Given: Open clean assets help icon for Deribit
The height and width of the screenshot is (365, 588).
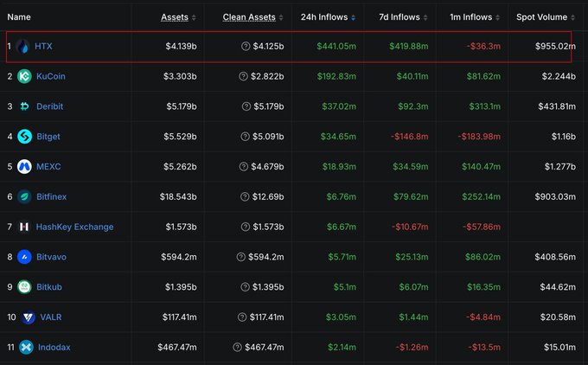Looking at the screenshot, I should pos(246,106).
